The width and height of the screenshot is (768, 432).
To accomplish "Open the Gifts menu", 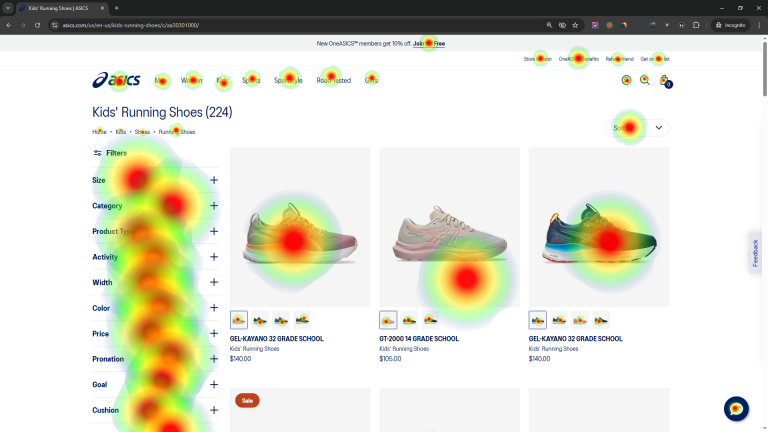I will (371, 80).
